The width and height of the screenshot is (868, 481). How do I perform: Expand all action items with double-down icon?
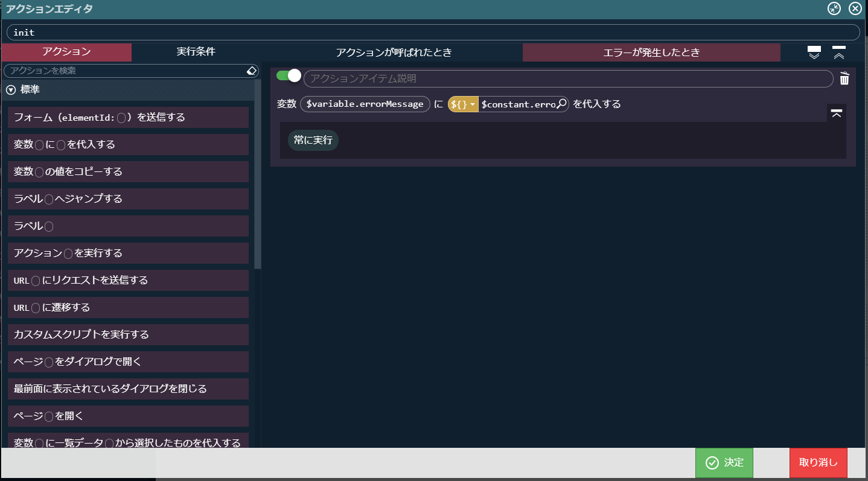point(814,53)
